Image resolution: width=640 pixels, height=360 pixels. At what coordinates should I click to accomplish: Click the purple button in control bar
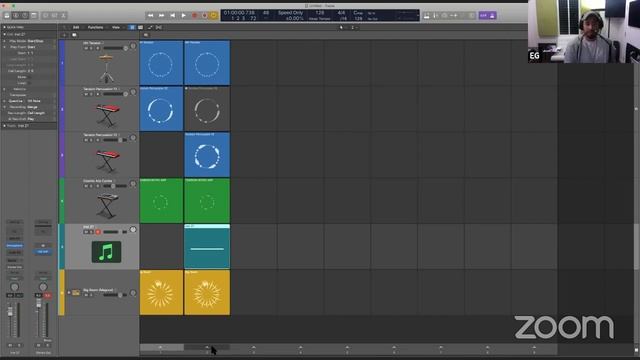pyautogui.click(x=488, y=16)
